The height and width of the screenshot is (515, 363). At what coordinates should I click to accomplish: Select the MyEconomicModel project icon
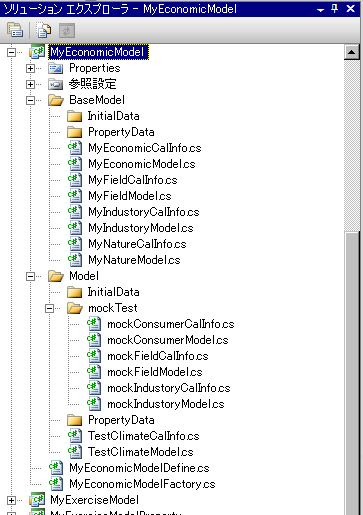[37, 52]
